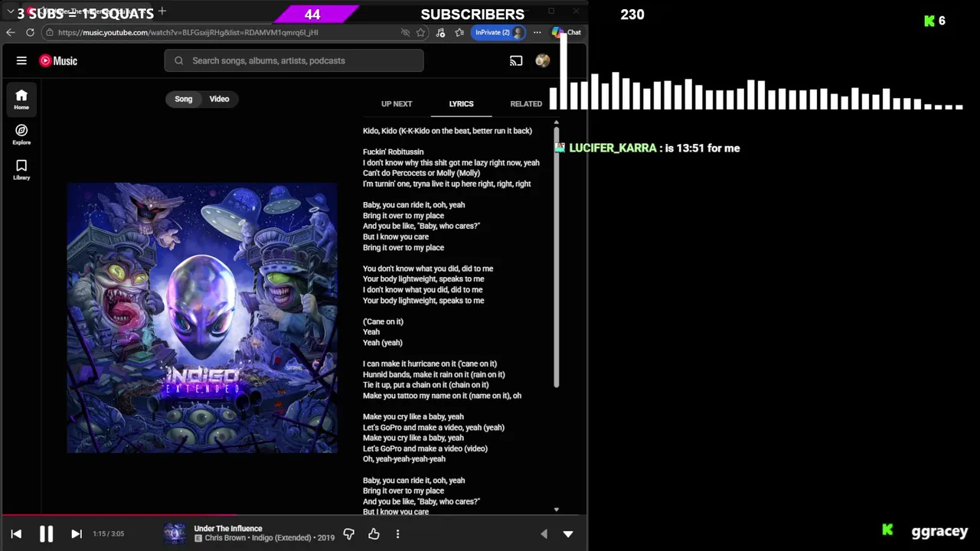
Task: Click the playback time 1:15 / 3:05
Action: pos(108,534)
